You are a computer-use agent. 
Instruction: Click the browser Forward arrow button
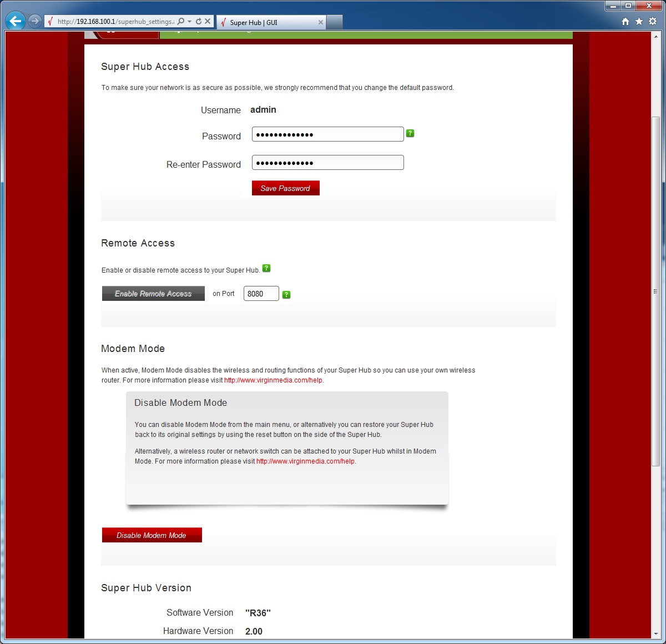click(x=35, y=21)
